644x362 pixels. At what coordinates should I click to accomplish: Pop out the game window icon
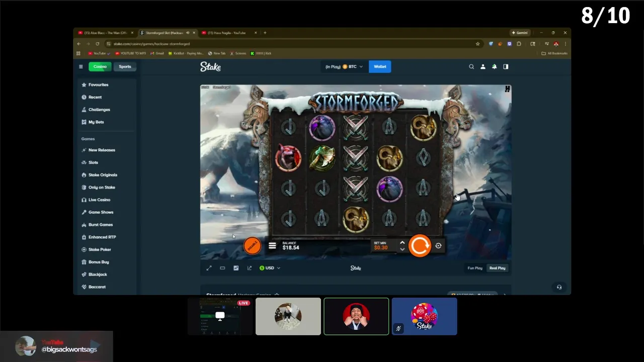coord(250,268)
